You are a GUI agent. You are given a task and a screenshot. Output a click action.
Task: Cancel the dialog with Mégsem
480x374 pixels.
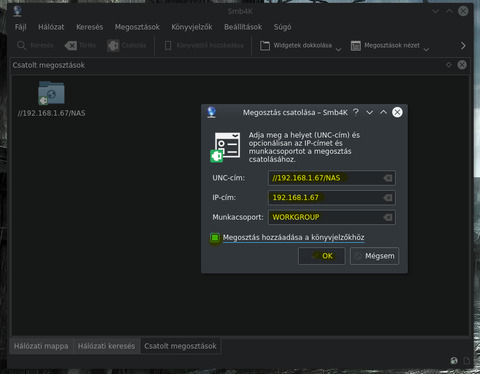pos(374,256)
